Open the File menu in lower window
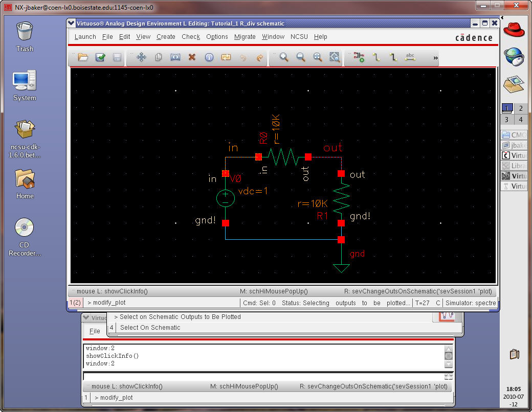 tap(95, 331)
